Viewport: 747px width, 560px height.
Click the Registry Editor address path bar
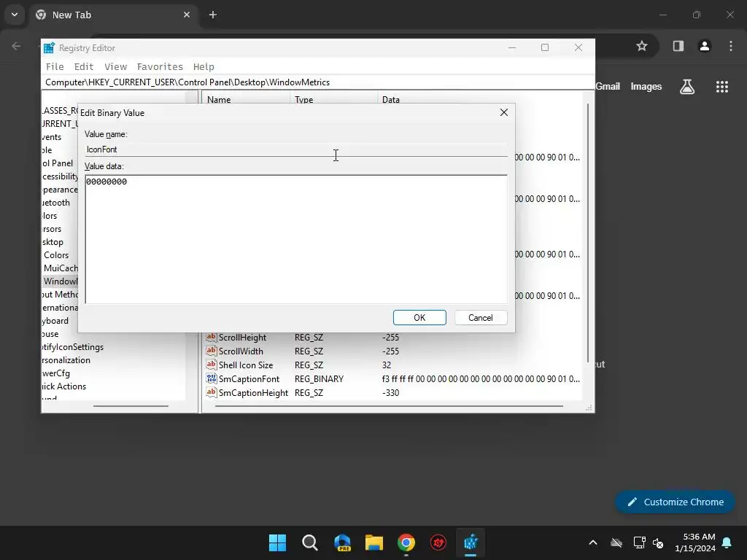(318, 82)
